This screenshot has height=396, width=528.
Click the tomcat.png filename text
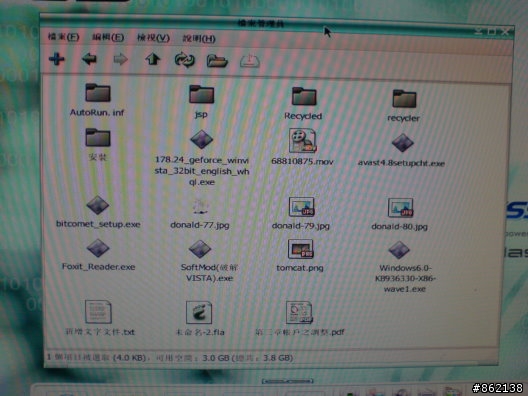coord(300,268)
